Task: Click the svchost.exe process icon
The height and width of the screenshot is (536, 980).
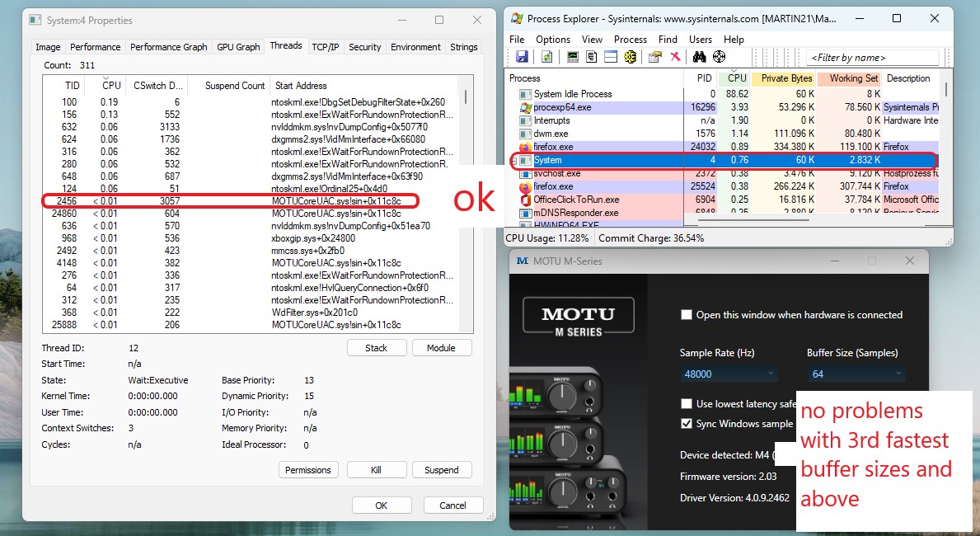Action: pos(526,173)
